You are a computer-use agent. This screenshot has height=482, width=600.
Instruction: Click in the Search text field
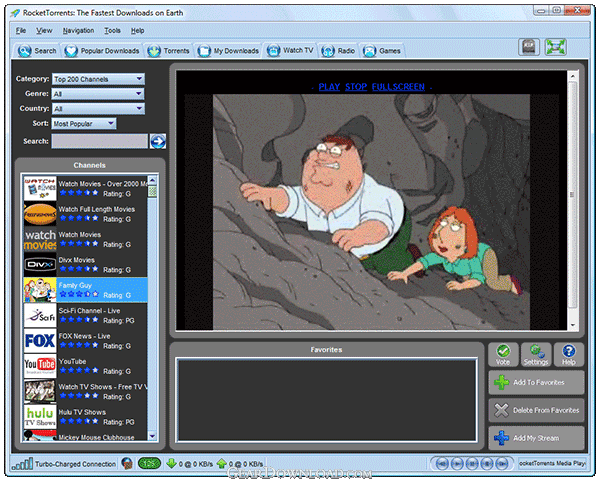pos(99,141)
